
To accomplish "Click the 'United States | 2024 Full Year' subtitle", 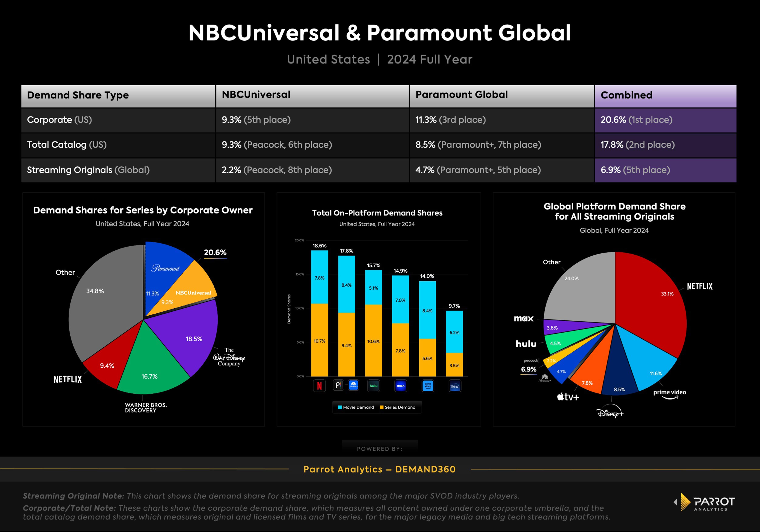I will (380, 60).
